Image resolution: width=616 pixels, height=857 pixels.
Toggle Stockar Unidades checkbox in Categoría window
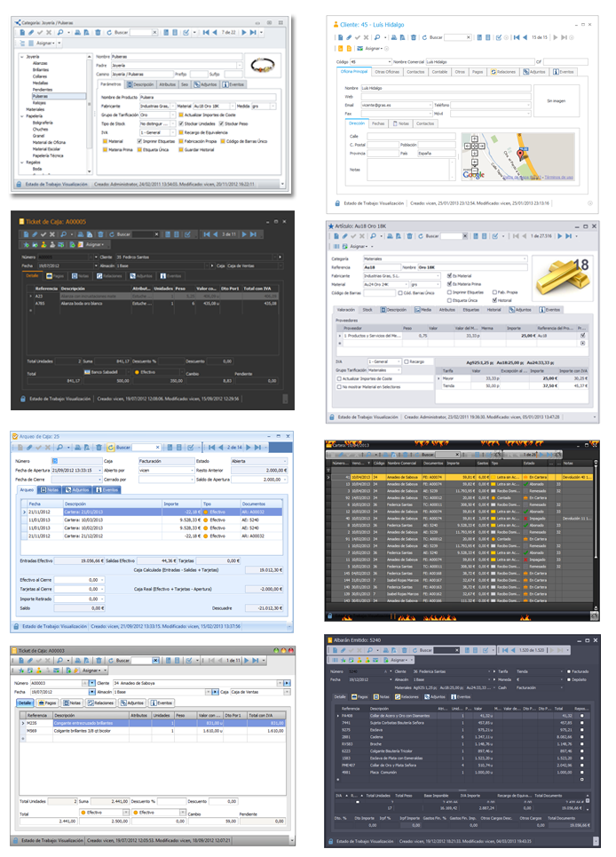tap(181, 123)
